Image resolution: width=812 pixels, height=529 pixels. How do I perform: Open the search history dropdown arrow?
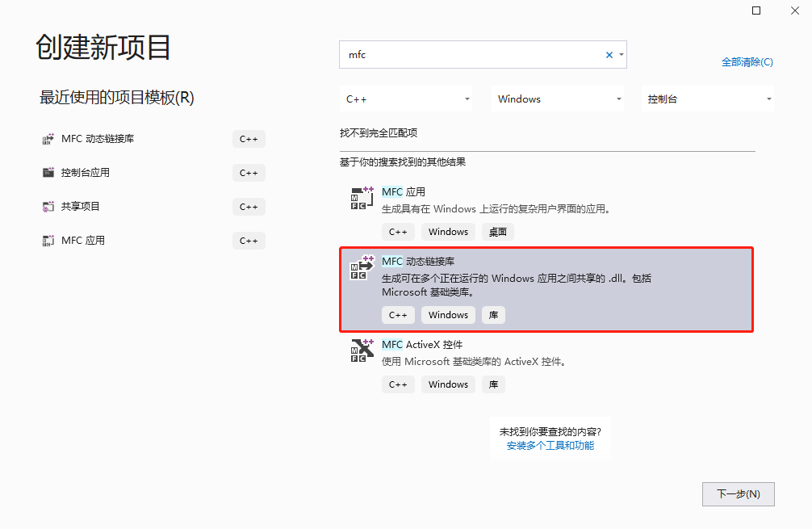[x=621, y=55]
